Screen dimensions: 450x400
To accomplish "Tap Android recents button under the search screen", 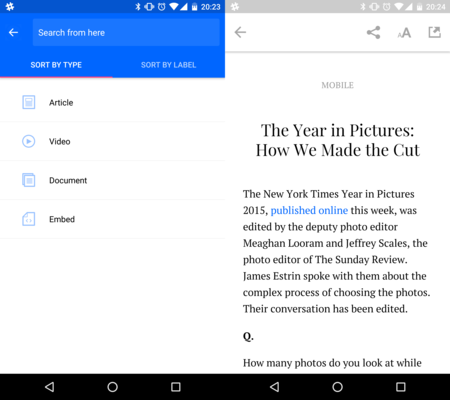I will 176,387.
